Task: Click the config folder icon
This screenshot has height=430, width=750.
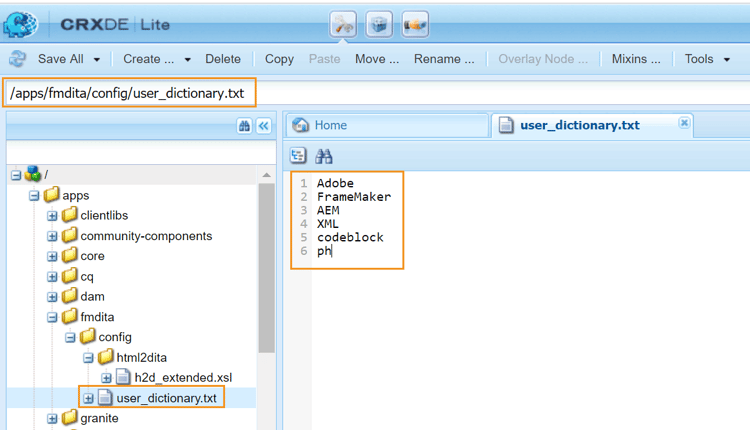Action: pos(88,337)
